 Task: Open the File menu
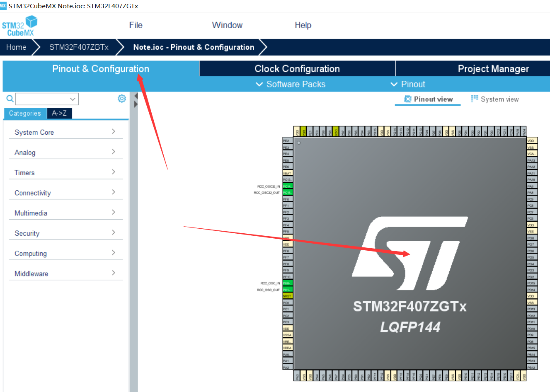tap(136, 25)
